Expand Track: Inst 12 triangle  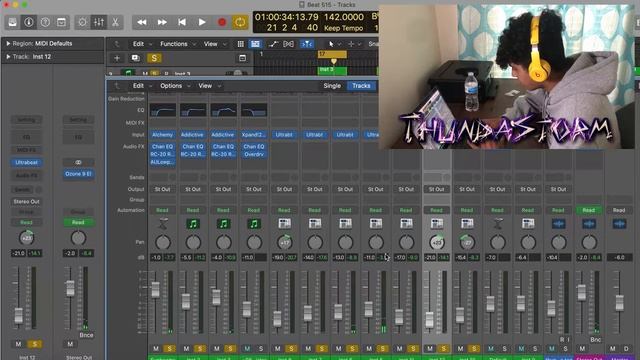[x=8, y=57]
